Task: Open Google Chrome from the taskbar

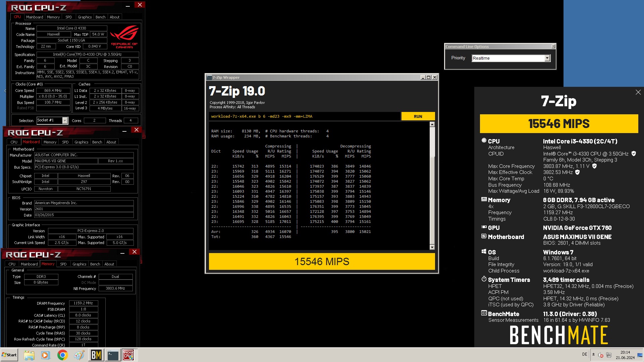Action: tap(62, 355)
